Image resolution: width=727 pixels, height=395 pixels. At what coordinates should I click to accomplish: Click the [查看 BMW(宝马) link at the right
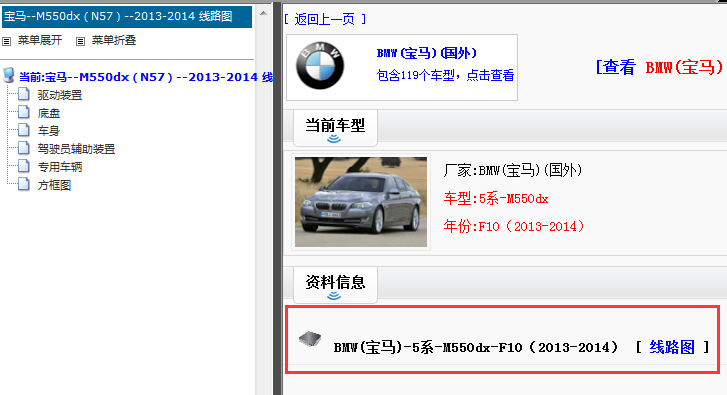tap(659, 67)
